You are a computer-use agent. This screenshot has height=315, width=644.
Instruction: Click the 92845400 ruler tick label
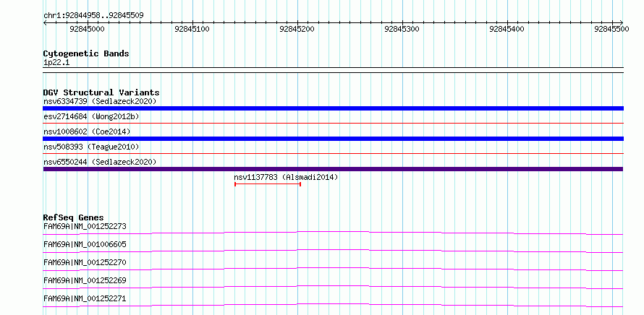click(507, 29)
